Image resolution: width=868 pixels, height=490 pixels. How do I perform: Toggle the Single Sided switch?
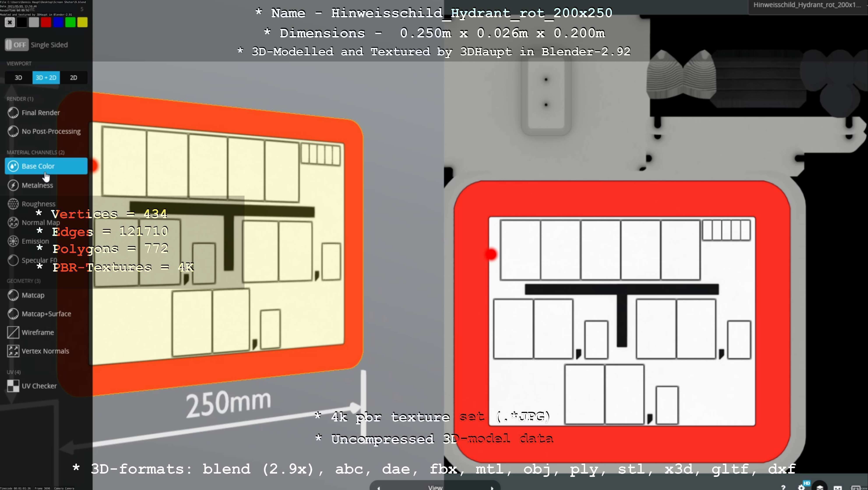pos(16,45)
